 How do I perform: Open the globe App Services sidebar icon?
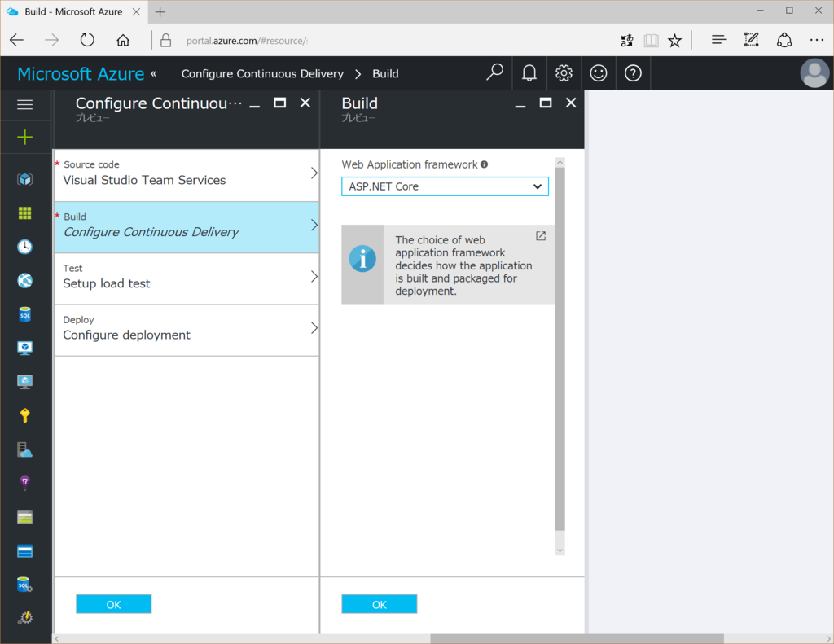(x=24, y=280)
